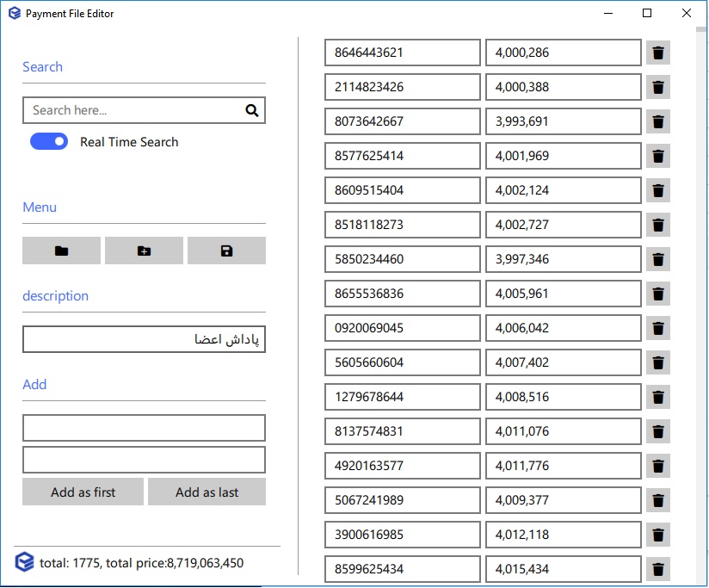Click the second empty field under Add
Screen dimensions: 709x588
point(144,460)
